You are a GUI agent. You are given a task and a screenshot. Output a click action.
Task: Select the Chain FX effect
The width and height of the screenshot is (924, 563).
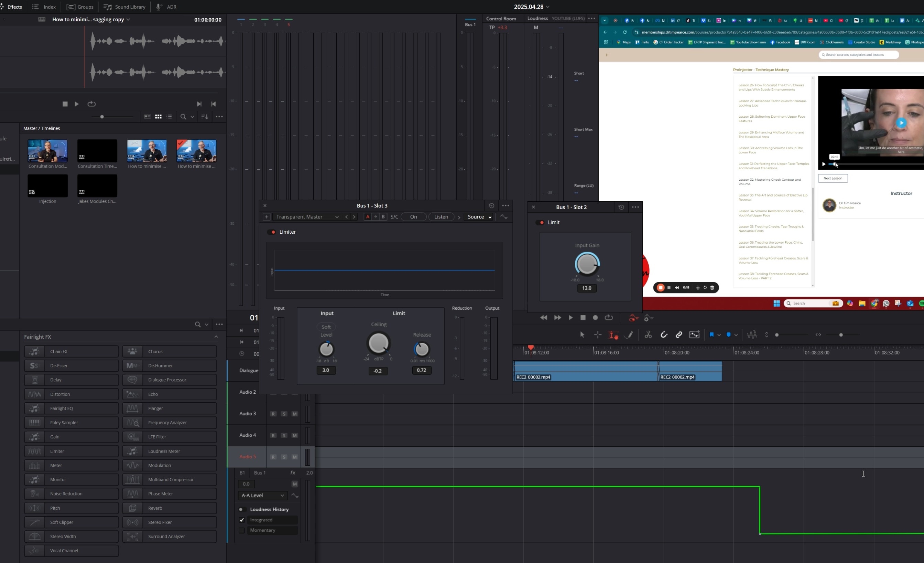click(x=71, y=351)
